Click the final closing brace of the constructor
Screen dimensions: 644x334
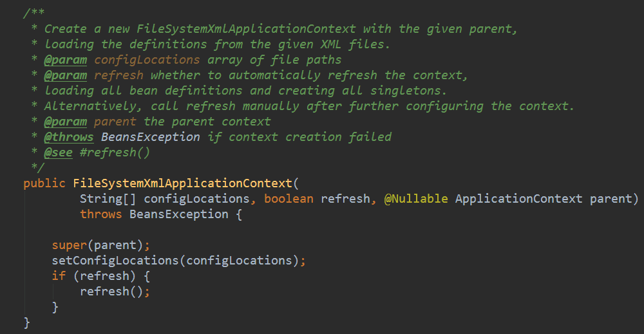(x=27, y=322)
